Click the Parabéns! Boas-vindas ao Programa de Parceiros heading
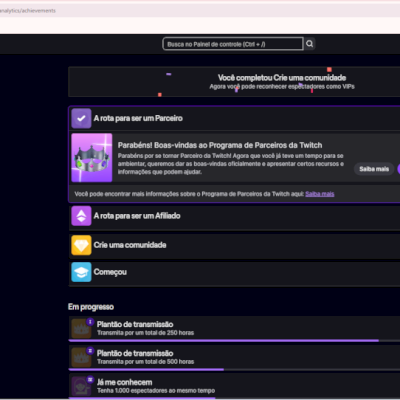Screen dimensions: 400x400 coord(220,145)
